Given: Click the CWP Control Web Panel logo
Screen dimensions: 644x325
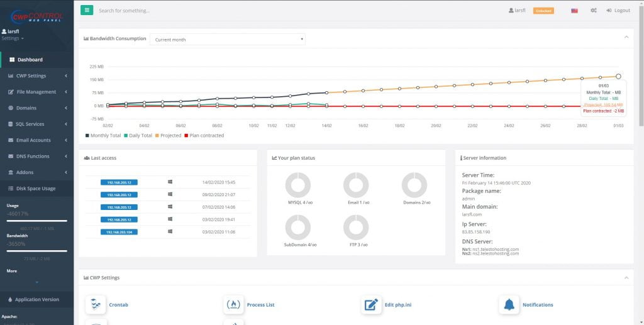Looking at the screenshot, I should (x=36, y=16).
